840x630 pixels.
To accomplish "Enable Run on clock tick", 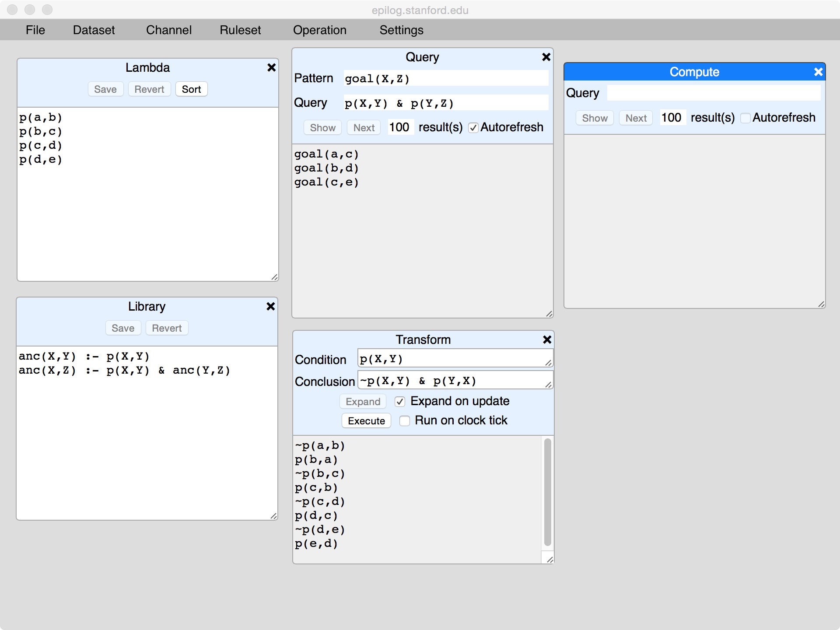I will pyautogui.click(x=405, y=421).
